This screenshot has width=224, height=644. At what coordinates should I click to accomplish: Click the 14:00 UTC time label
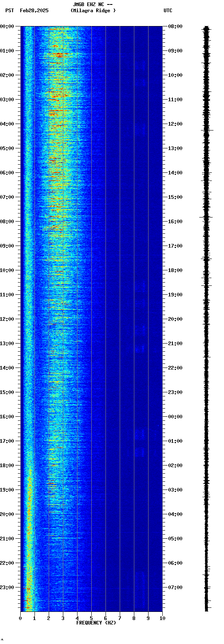pos(175,173)
